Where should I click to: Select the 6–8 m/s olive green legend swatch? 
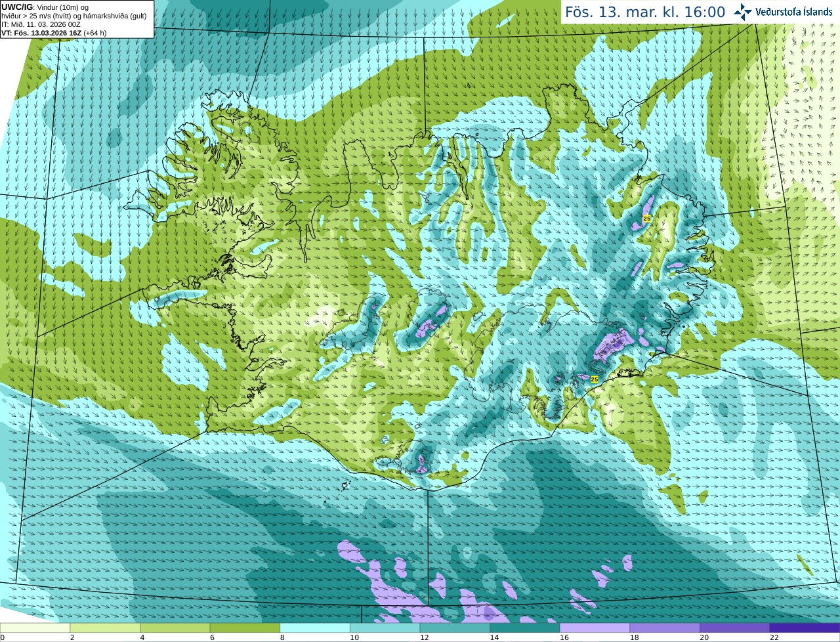(245, 628)
